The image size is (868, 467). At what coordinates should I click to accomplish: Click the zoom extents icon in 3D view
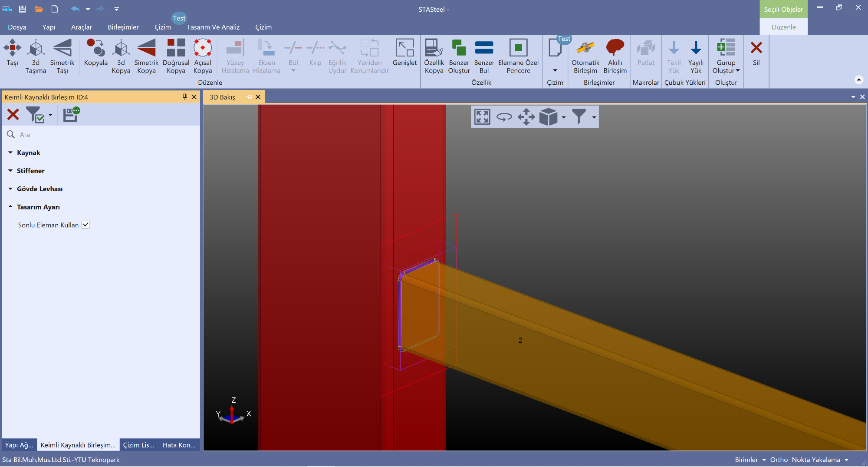482,117
